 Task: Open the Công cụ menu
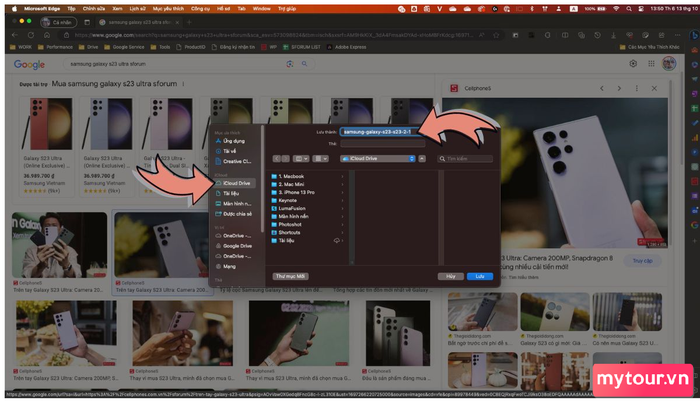click(200, 8)
